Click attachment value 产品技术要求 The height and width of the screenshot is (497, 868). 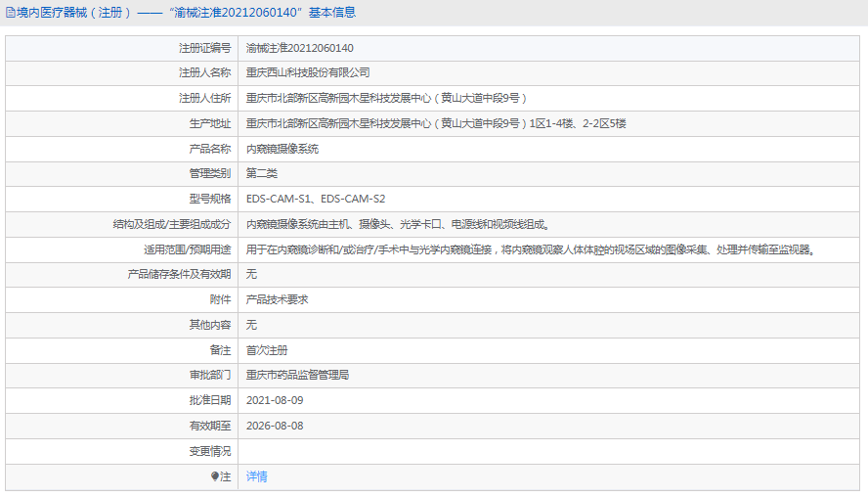click(278, 299)
